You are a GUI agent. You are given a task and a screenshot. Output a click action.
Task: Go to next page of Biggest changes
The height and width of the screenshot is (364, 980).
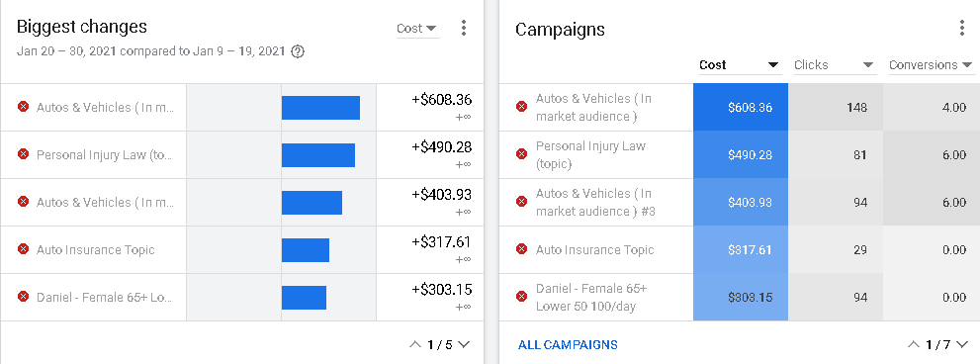point(463,344)
